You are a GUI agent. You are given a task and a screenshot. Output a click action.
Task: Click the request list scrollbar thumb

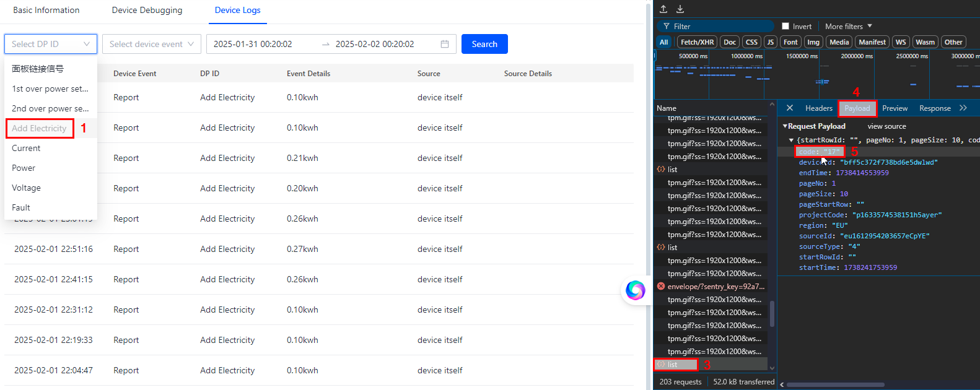[x=772, y=313]
